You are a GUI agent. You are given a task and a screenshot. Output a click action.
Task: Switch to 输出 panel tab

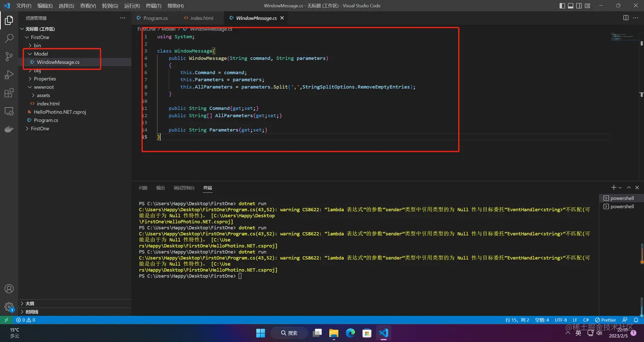[x=161, y=188]
